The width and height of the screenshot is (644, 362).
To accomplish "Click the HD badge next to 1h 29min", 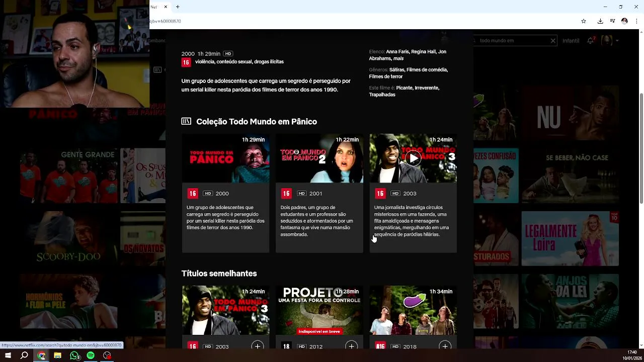I will 228,54.
